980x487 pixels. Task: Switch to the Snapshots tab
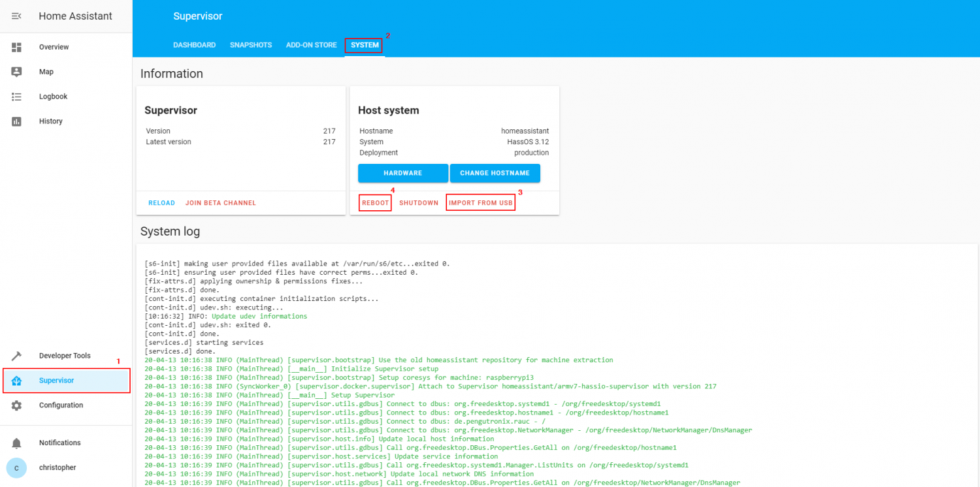251,44
